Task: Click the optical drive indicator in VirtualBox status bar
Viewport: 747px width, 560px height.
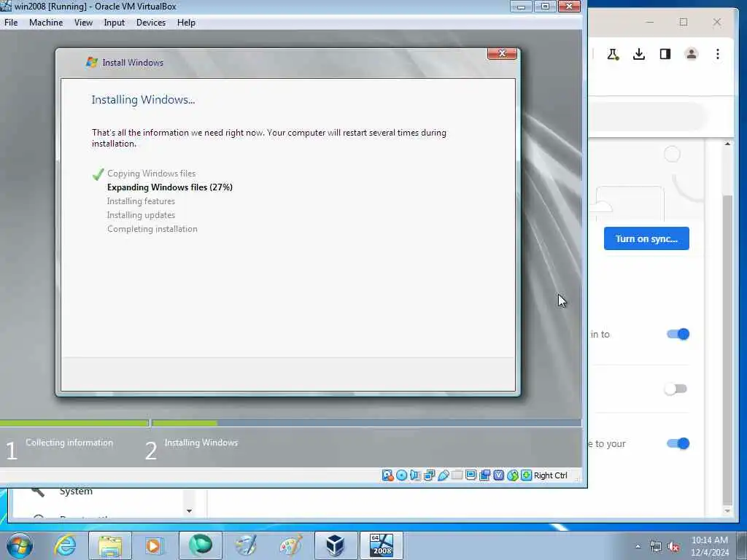Action: (402, 475)
